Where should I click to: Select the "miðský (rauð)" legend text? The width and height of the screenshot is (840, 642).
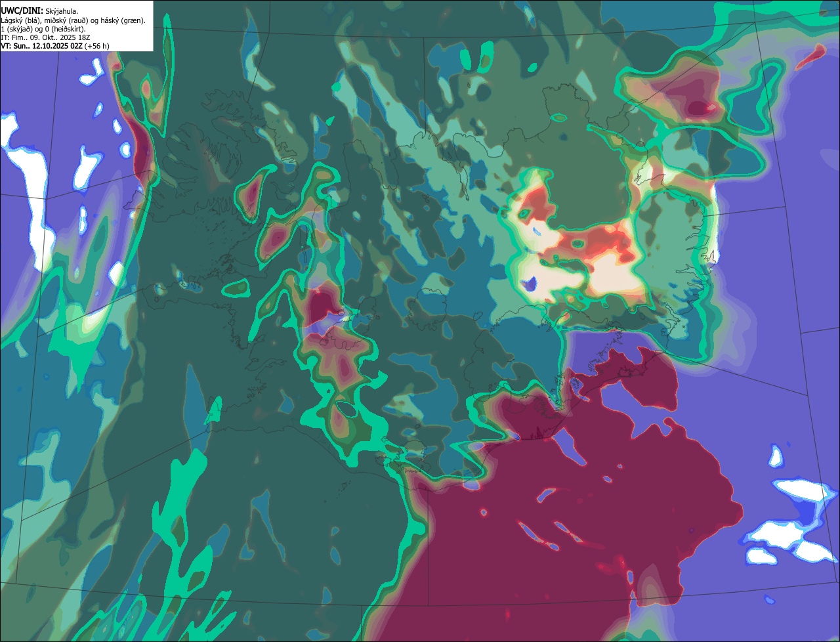(x=66, y=21)
